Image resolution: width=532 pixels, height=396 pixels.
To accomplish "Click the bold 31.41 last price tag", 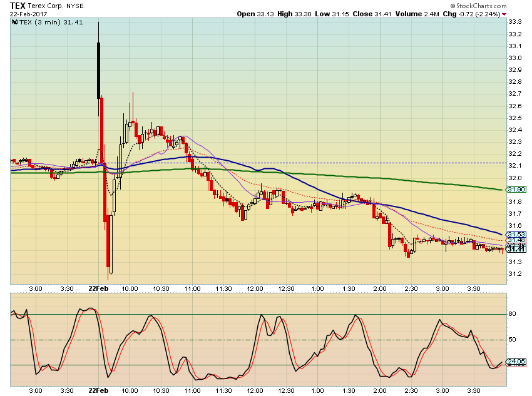I will tap(516, 249).
